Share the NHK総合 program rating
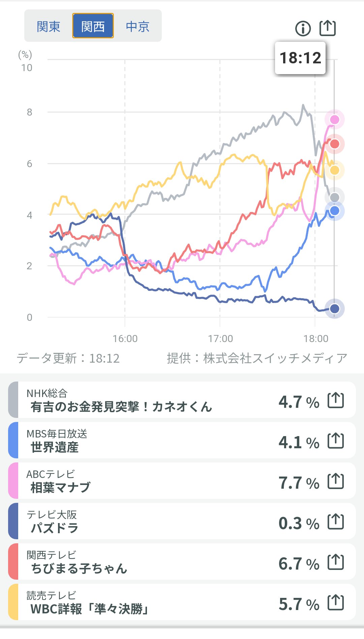This screenshot has height=639, width=364. point(336,400)
